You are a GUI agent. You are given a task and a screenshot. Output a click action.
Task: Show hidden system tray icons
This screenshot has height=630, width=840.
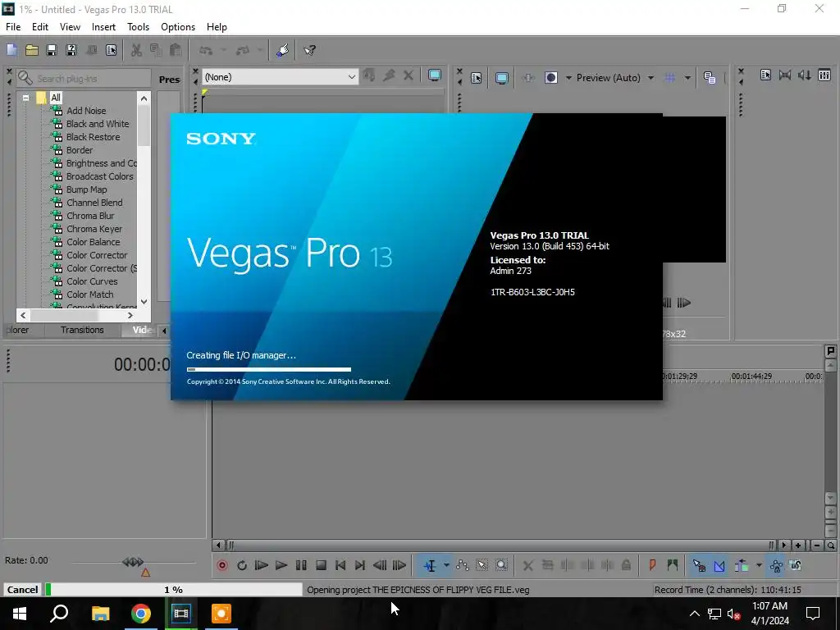694,614
